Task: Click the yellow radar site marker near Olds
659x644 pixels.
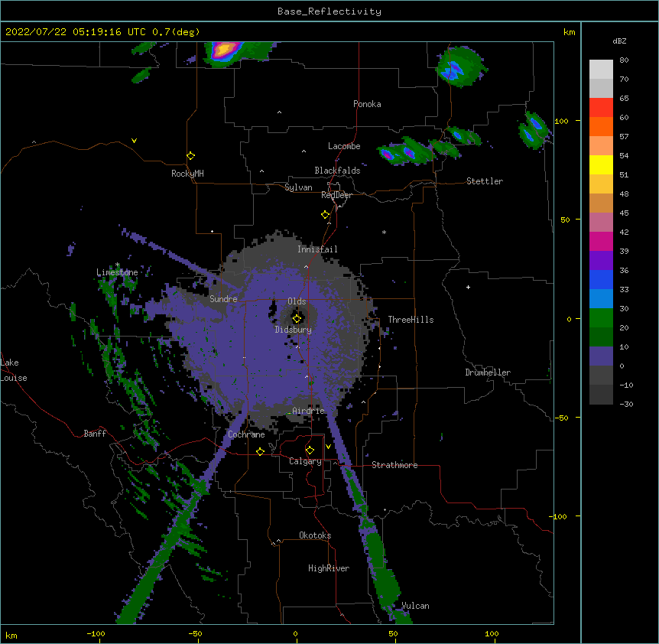Action: 297,318
